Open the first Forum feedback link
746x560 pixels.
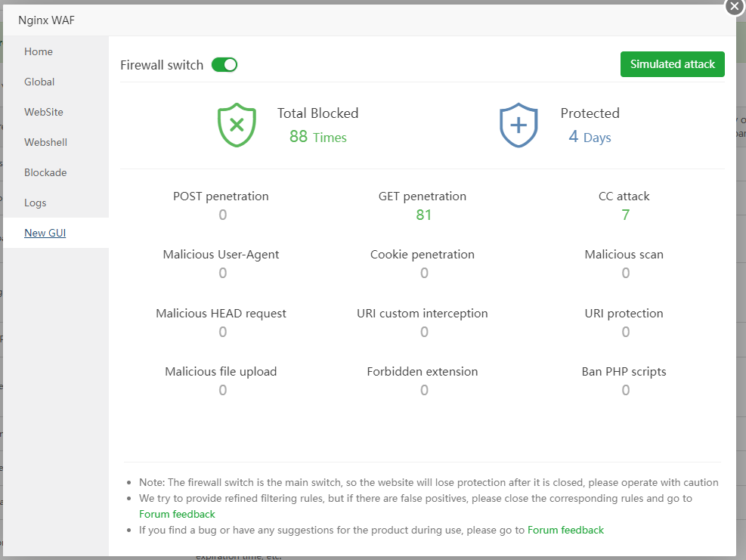click(x=177, y=514)
